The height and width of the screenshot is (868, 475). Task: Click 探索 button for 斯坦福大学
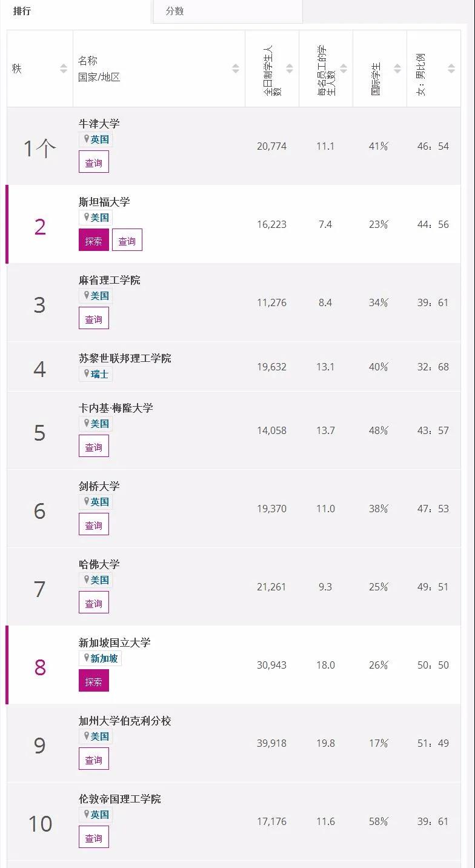pos(94,240)
